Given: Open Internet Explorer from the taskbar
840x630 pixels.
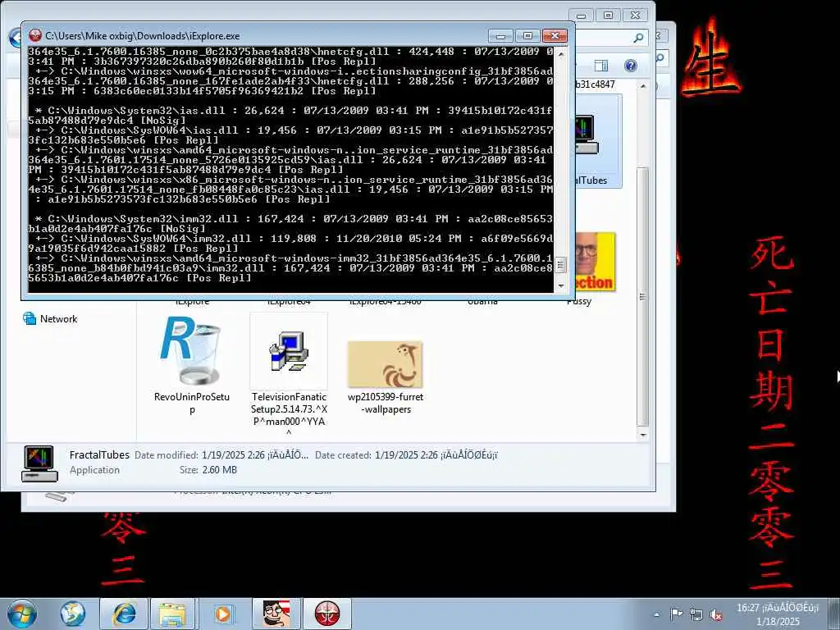Looking at the screenshot, I should coord(124,614).
